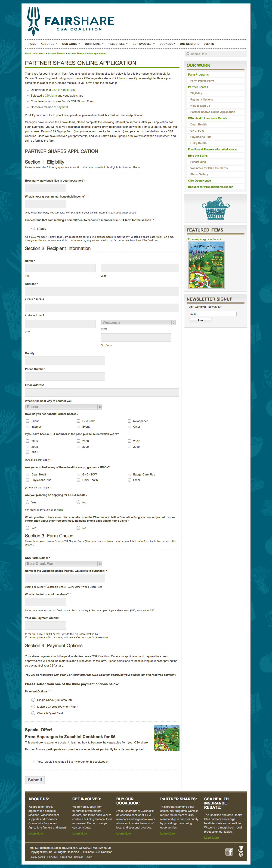Viewport: 272px width, 868px height.
Task: Click the newsletter Join button
Action: pos(201,320)
